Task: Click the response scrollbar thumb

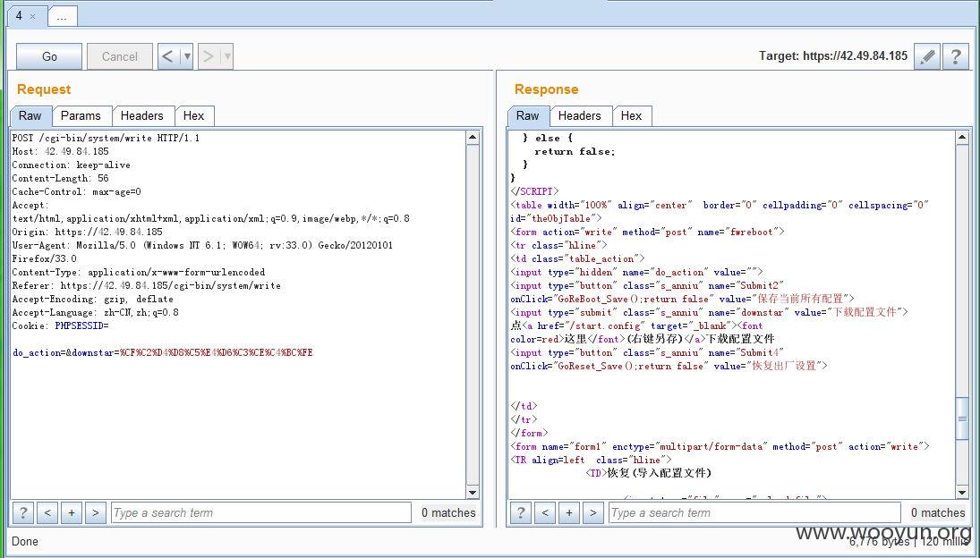Action: coord(962,418)
